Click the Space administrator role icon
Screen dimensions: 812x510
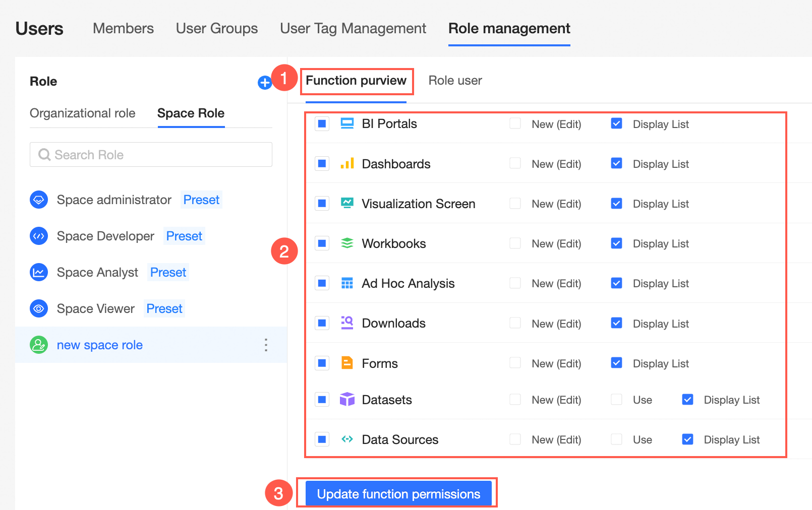(39, 200)
